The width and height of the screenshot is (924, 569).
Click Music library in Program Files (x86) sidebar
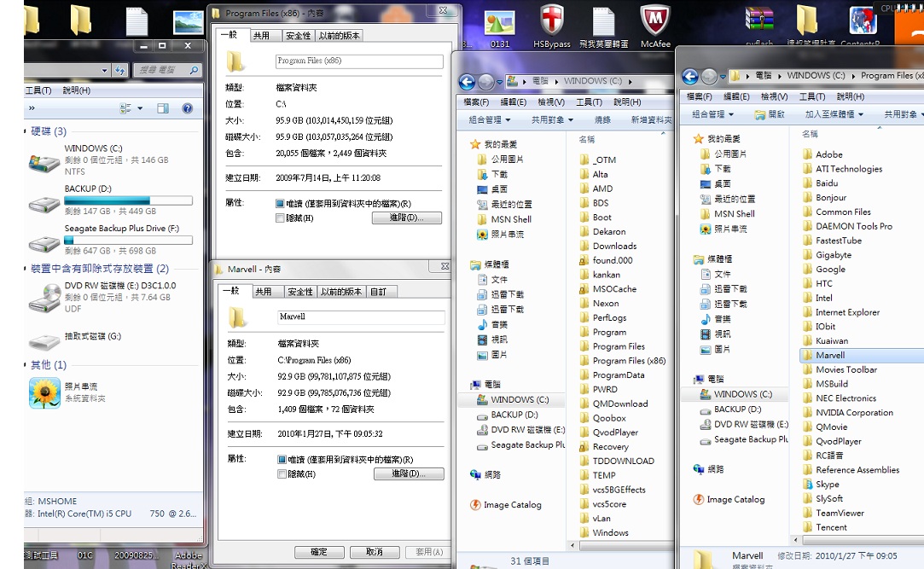click(715, 319)
